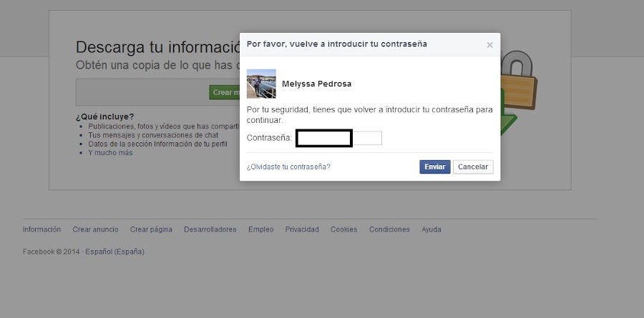Click the 'Obtén una copia' subtitle
The height and width of the screenshot is (318, 644).
[x=157, y=65]
